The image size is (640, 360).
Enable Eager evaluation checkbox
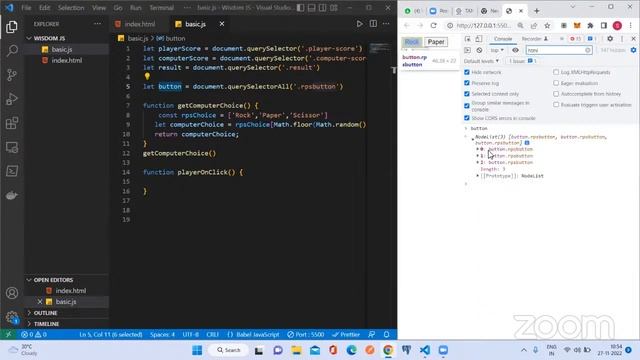pos(556,83)
